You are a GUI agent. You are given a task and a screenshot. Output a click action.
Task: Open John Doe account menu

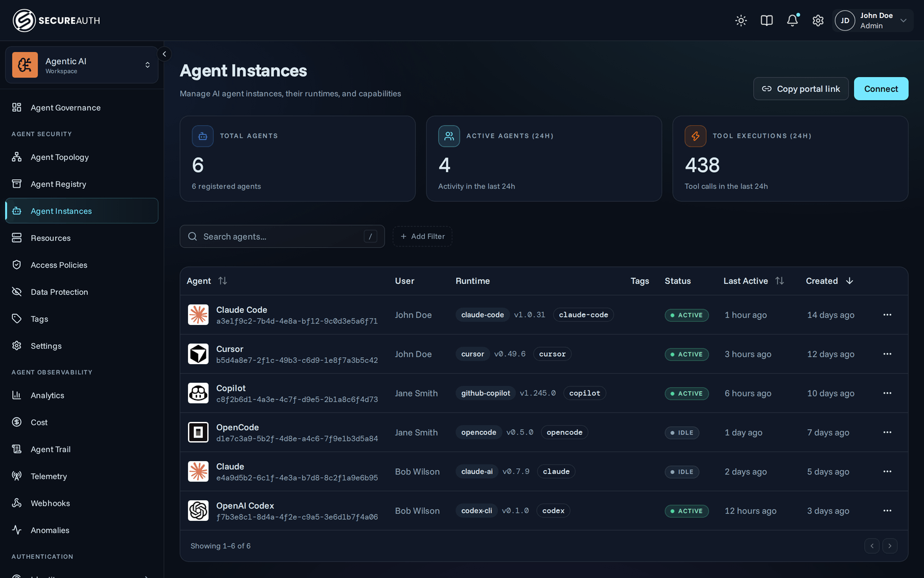tap(873, 21)
